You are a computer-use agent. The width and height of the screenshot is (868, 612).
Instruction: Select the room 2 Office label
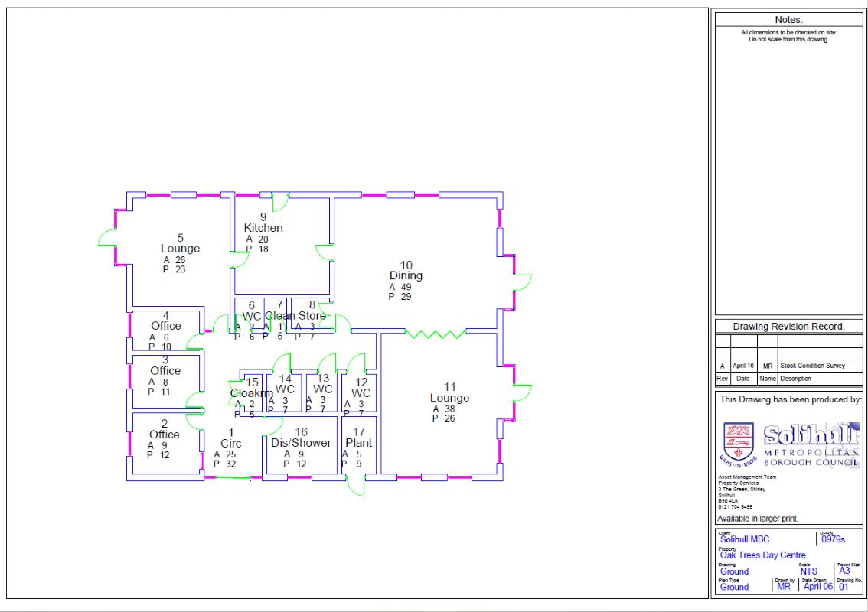coord(164,429)
